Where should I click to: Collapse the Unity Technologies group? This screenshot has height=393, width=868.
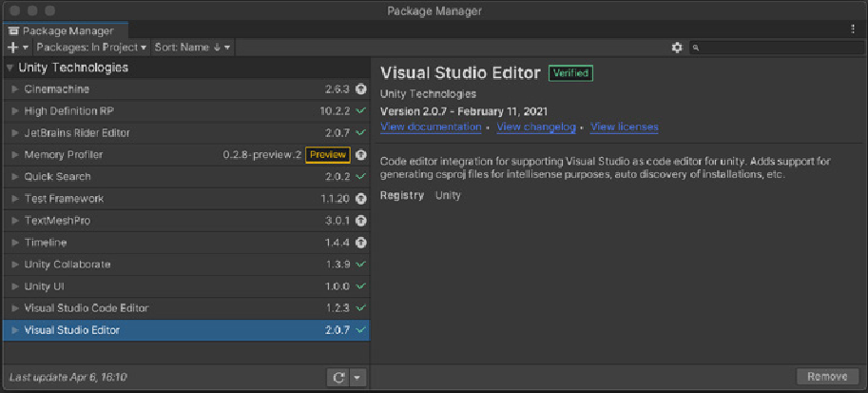tap(10, 69)
